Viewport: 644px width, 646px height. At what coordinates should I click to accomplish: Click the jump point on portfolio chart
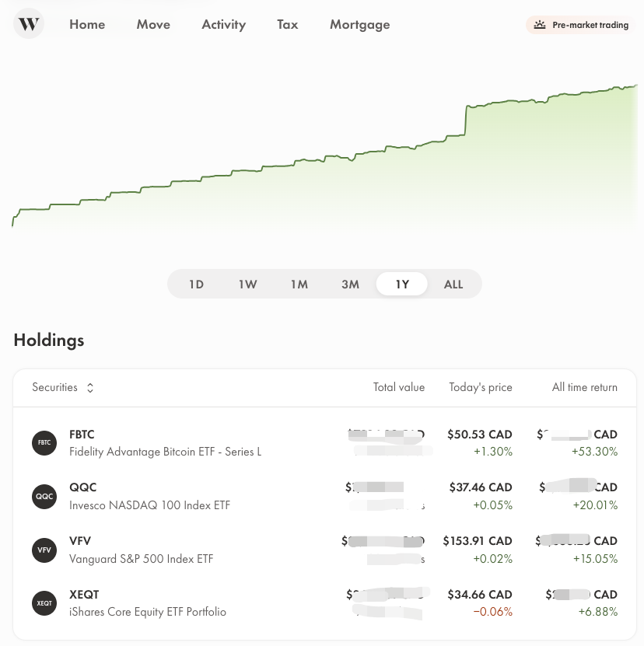(466, 120)
